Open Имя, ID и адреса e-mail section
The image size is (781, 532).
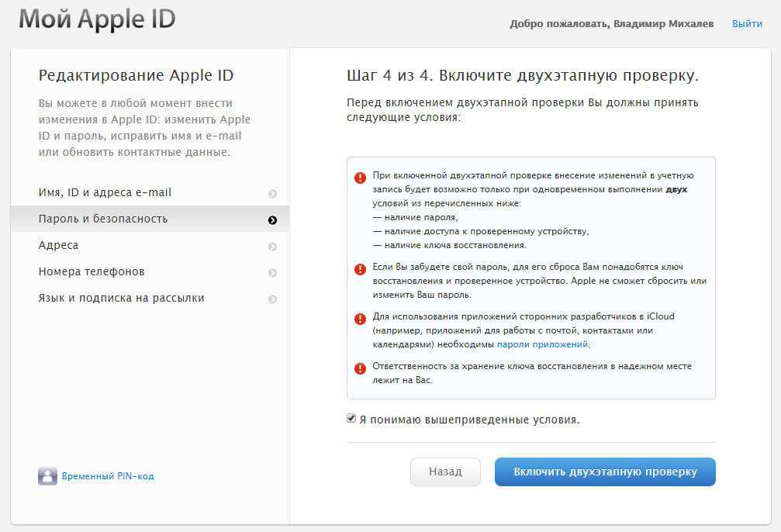tap(150, 193)
